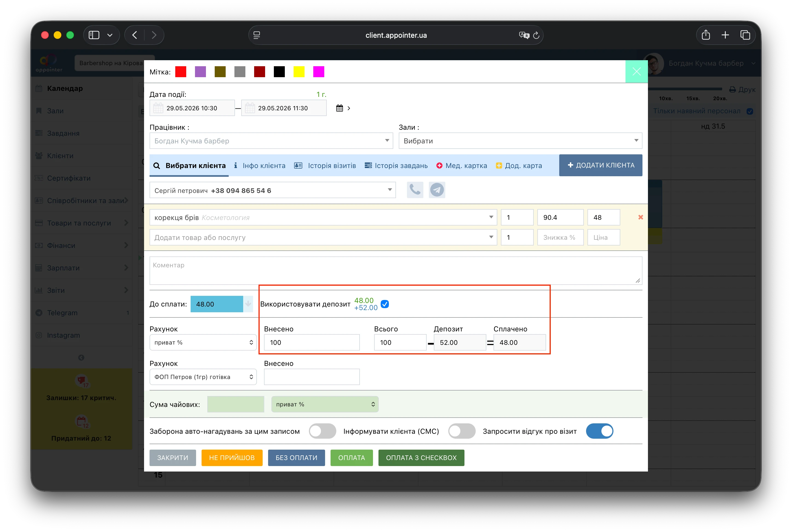
Task: Close the event dialog with the X
Action: (636, 72)
